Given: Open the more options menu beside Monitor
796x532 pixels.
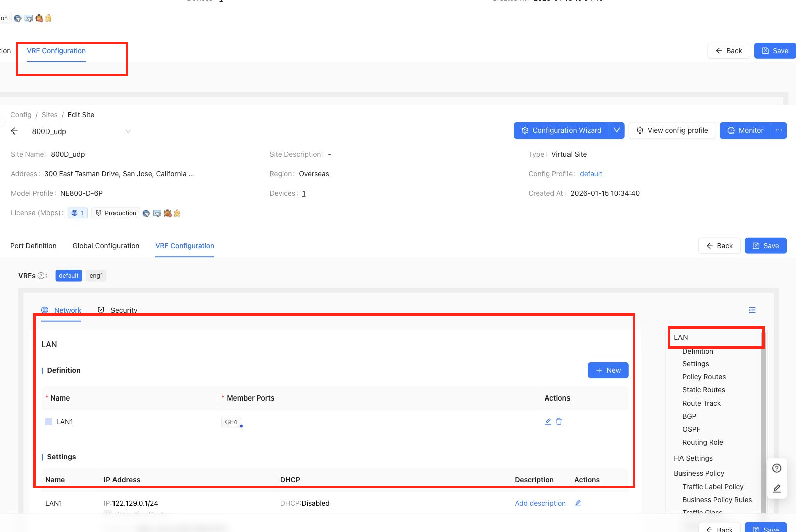Looking at the screenshot, I should [x=779, y=130].
